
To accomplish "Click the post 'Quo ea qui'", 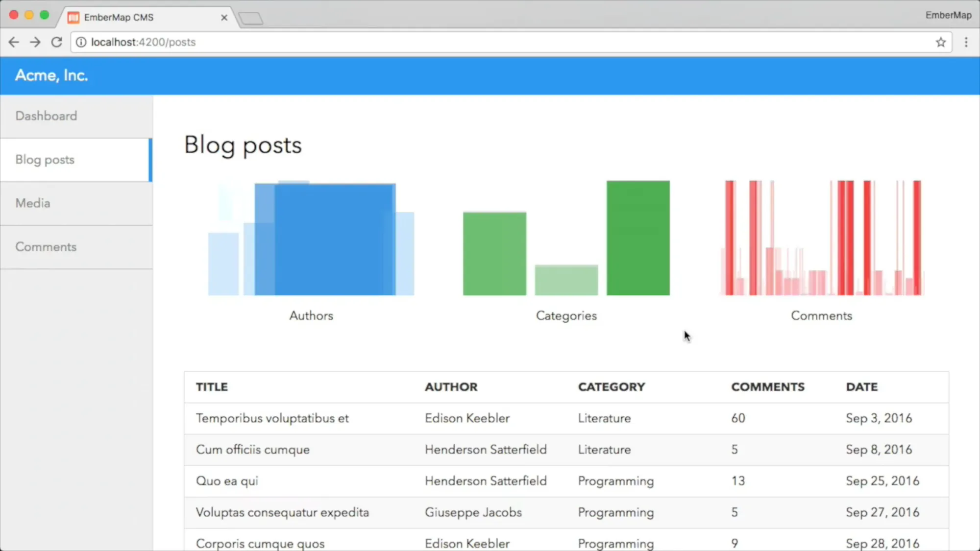I will 227,481.
